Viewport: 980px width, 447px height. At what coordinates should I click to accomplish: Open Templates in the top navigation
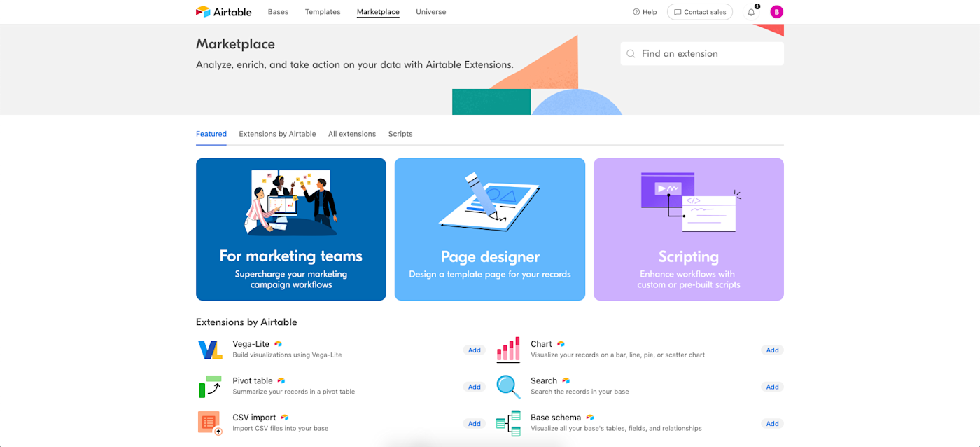[x=323, y=12]
